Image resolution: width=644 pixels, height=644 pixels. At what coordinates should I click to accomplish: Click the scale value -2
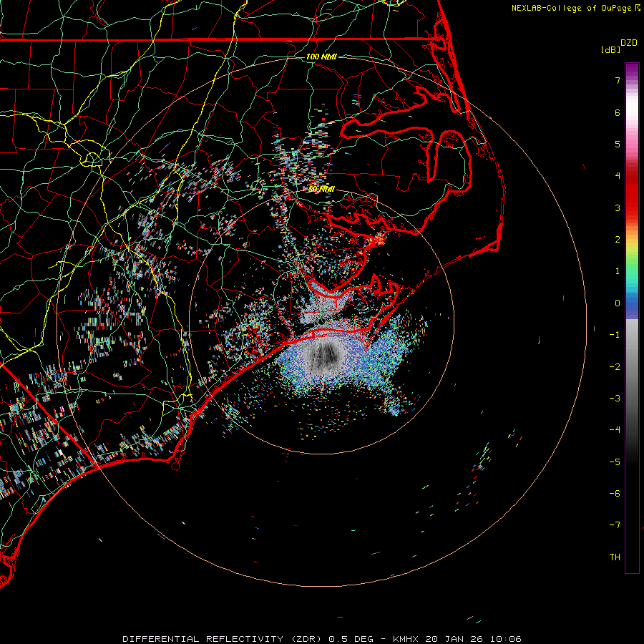coord(615,367)
